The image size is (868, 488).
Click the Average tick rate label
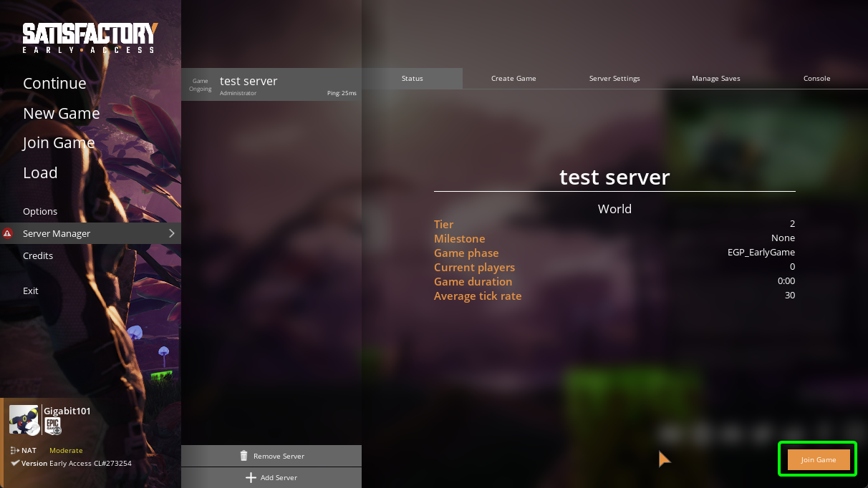[478, 296]
